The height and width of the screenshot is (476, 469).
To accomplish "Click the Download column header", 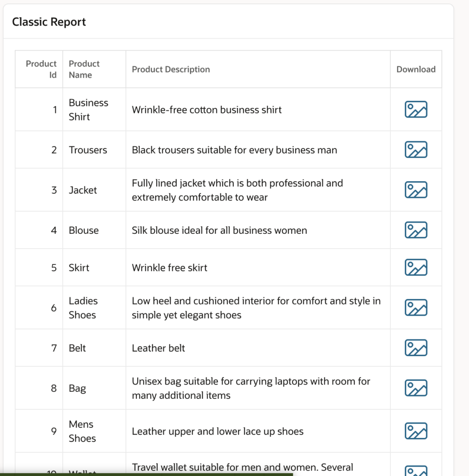I will click(416, 69).
